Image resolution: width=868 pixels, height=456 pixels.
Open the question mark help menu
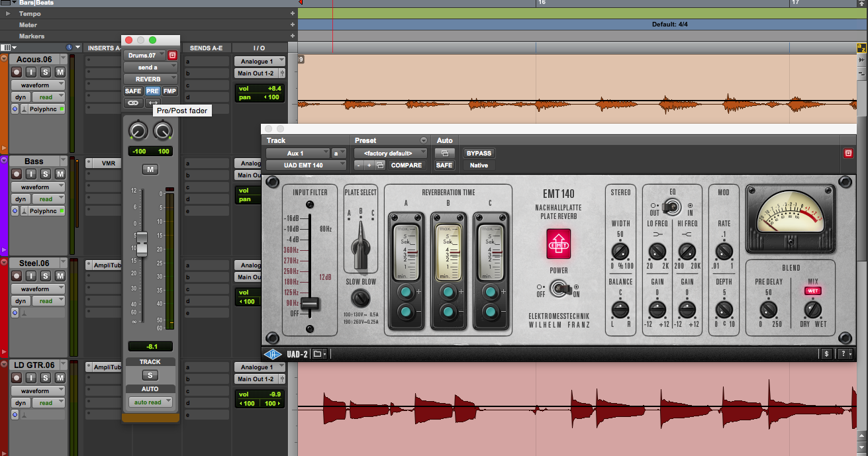pyautogui.click(x=845, y=354)
